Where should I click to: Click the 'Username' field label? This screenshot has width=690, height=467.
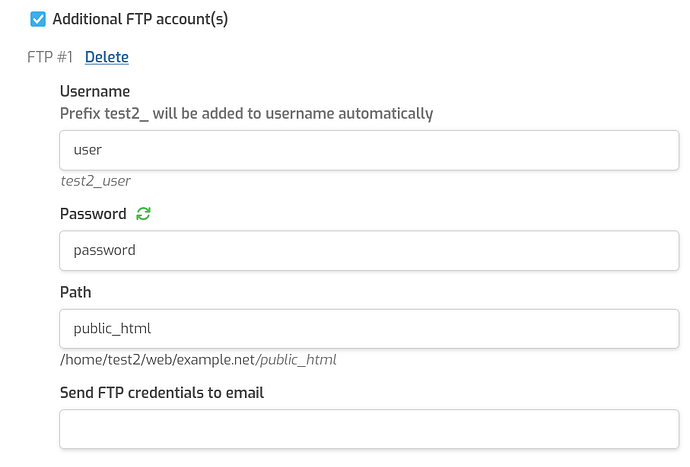pyautogui.click(x=95, y=92)
